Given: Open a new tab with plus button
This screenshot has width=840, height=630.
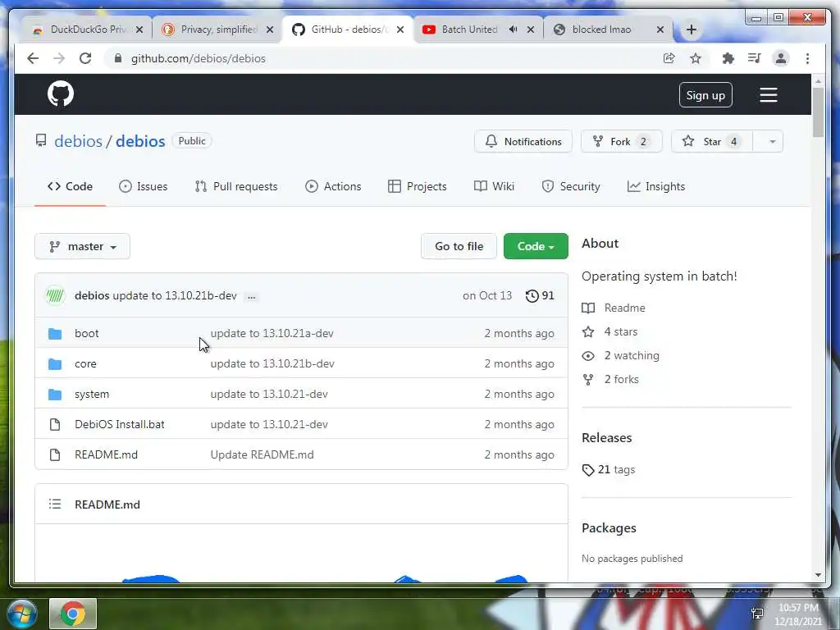Looking at the screenshot, I should 692,30.
